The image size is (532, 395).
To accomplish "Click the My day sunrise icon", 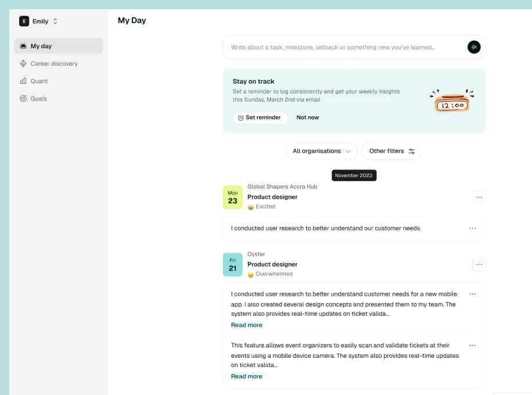I will coord(23,46).
